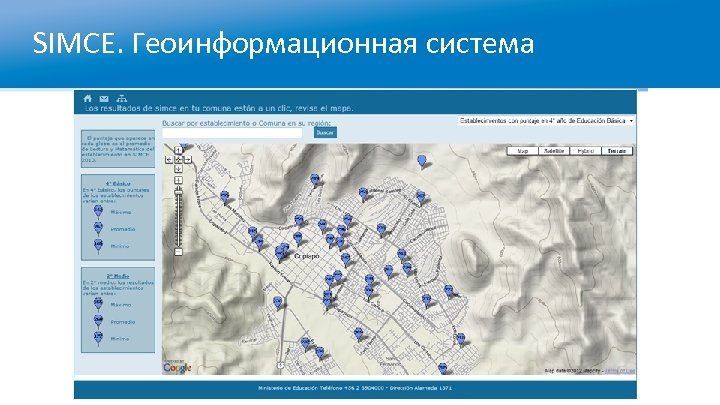Open the sitemap icon in header
720x405 pixels.
point(121,98)
